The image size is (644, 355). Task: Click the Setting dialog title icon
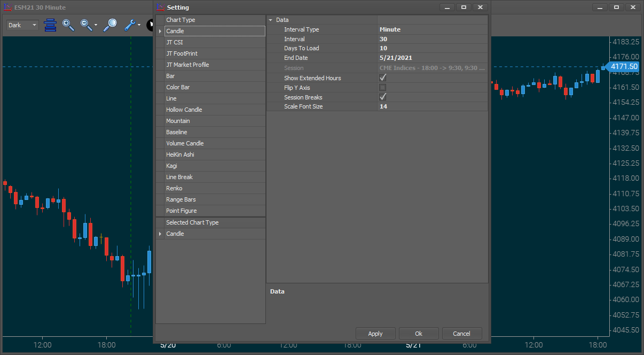160,7
